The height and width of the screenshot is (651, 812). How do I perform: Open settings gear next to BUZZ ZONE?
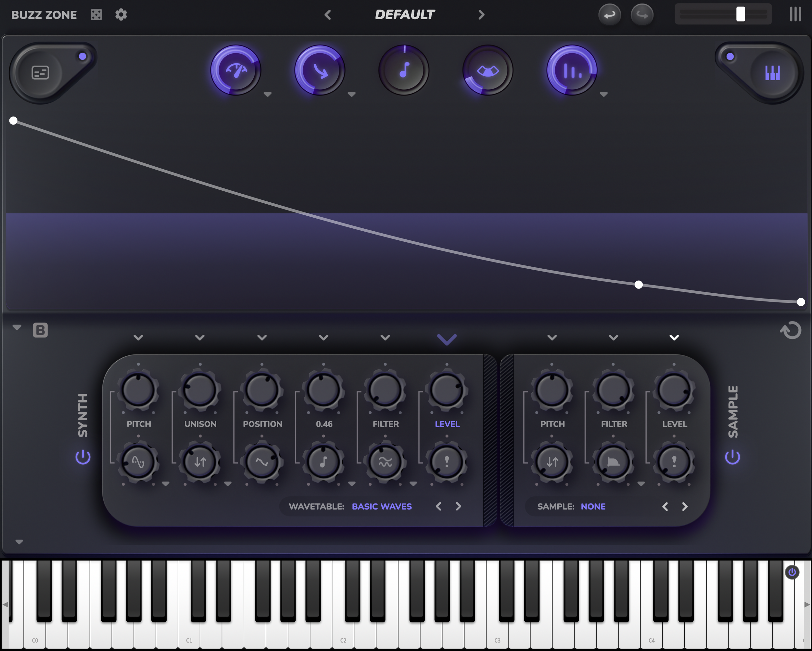[121, 15]
